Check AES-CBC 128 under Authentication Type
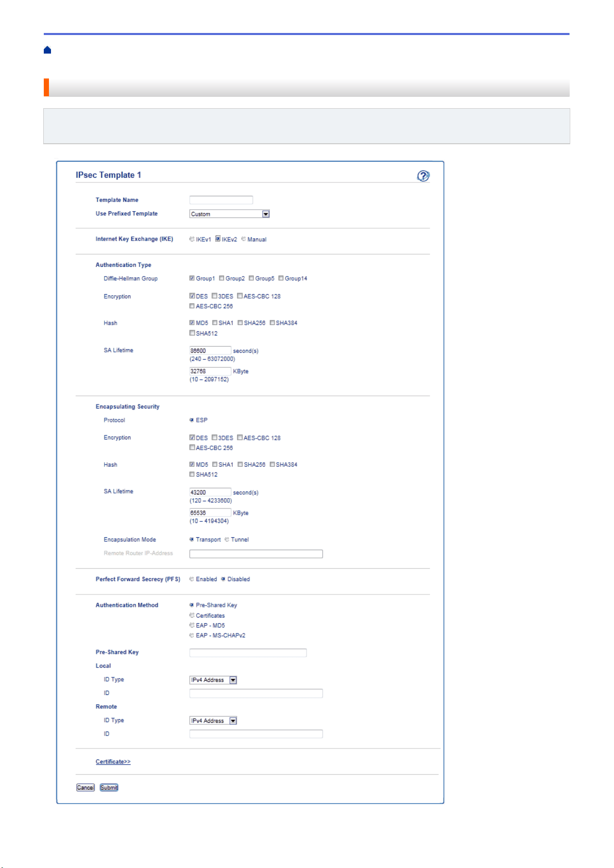This screenshot has height=868, width=614. 240,296
